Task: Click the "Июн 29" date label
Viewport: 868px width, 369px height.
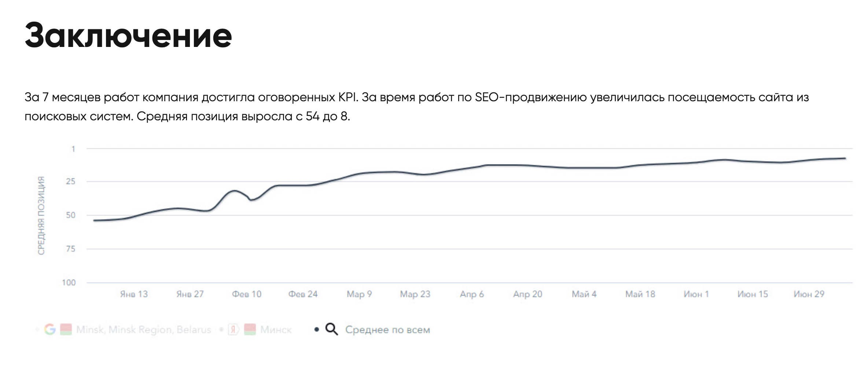Action: pyautogui.click(x=809, y=294)
